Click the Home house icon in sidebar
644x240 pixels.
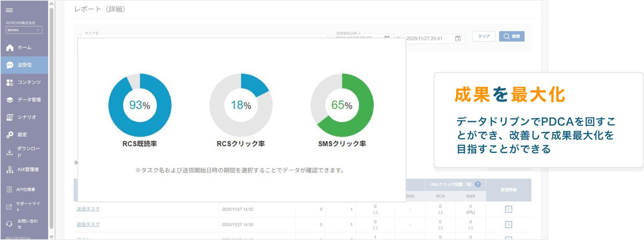(x=10, y=48)
